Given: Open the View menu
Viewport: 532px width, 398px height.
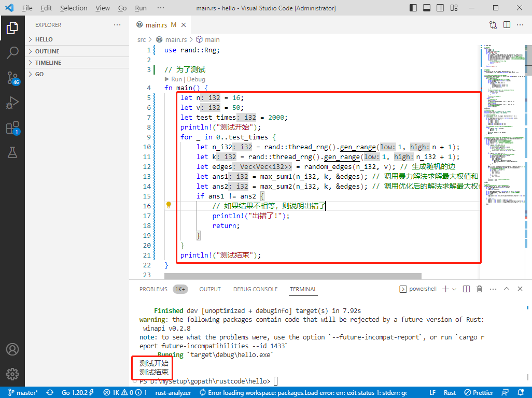Looking at the screenshot, I should 103,8.
